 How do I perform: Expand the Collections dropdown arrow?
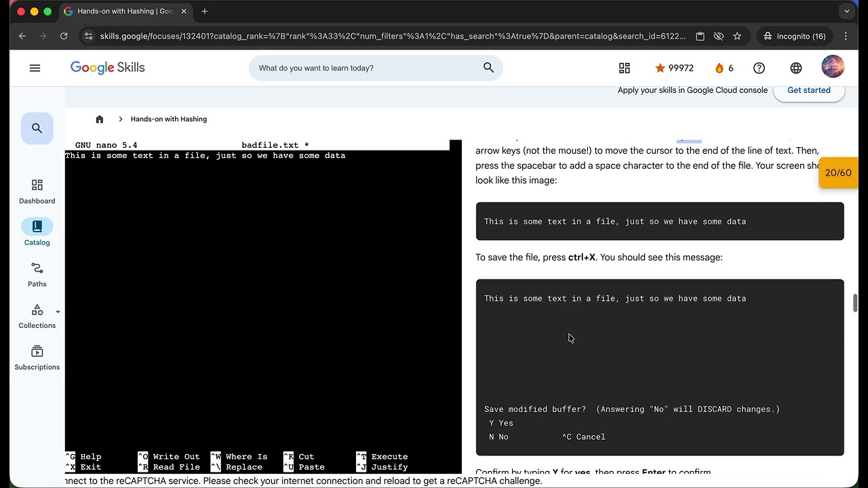tap(58, 312)
